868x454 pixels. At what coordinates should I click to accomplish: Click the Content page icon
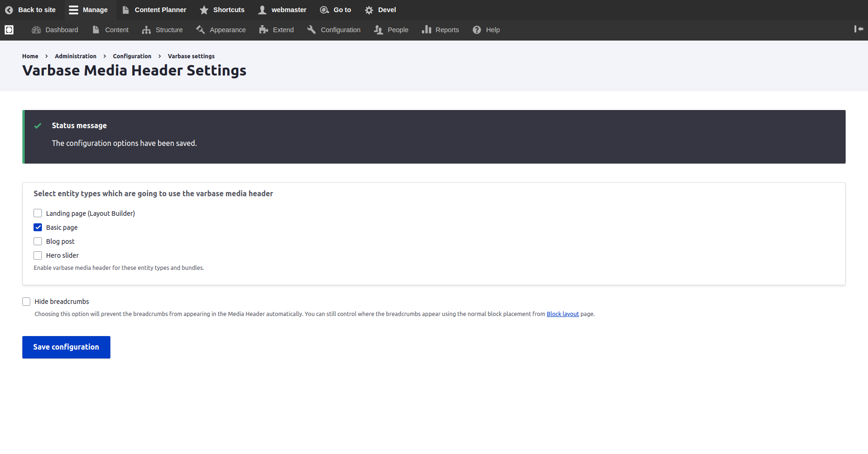pyautogui.click(x=96, y=30)
